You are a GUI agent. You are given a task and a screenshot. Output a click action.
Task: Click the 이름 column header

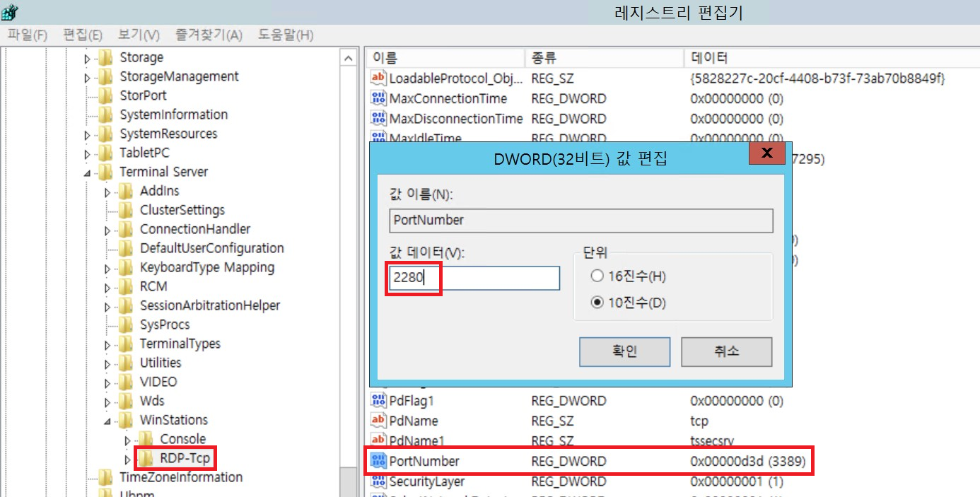[445, 58]
